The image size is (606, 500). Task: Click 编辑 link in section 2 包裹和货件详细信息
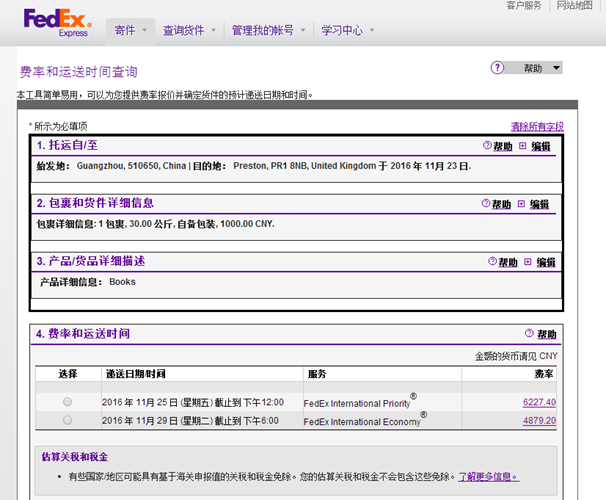pos(540,204)
